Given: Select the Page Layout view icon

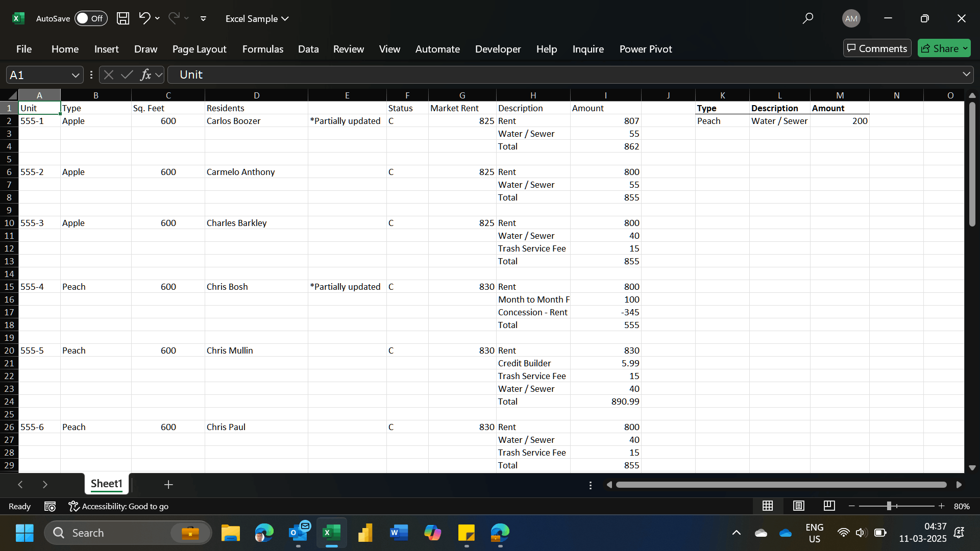Looking at the screenshot, I should tap(798, 506).
